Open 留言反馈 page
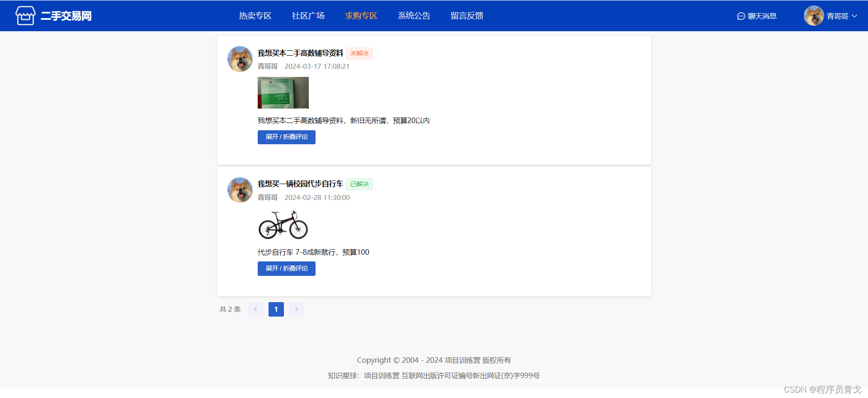The width and height of the screenshot is (868, 398). tap(467, 16)
